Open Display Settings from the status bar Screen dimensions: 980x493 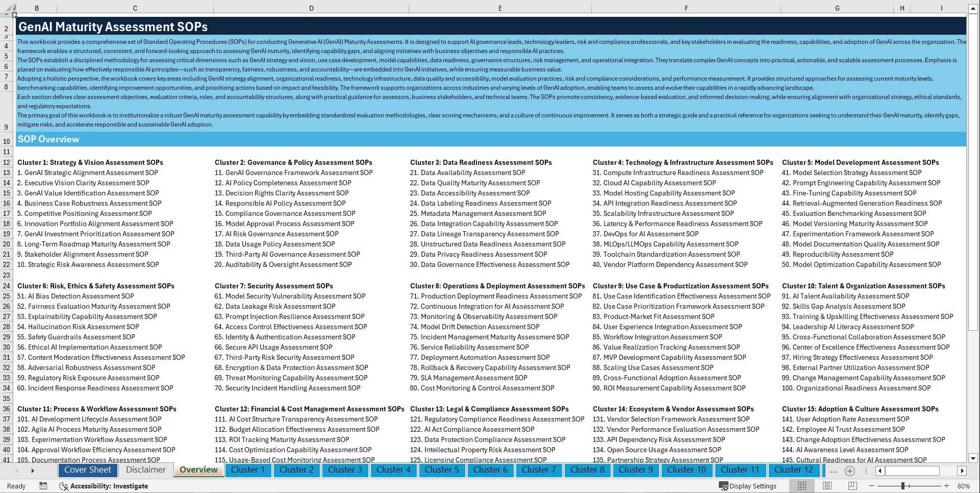pyautogui.click(x=748, y=486)
